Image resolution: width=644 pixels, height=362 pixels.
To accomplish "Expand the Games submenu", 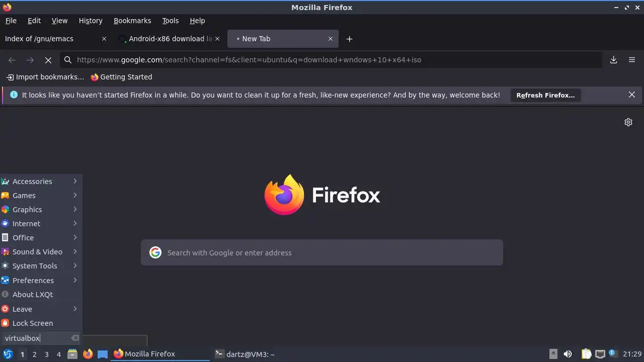I will click(x=41, y=195).
